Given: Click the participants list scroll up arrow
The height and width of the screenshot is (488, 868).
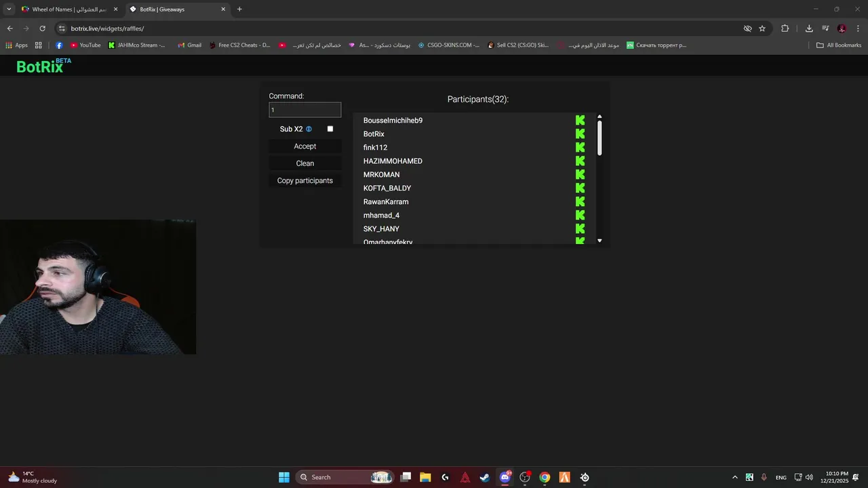Looking at the screenshot, I should (x=599, y=117).
